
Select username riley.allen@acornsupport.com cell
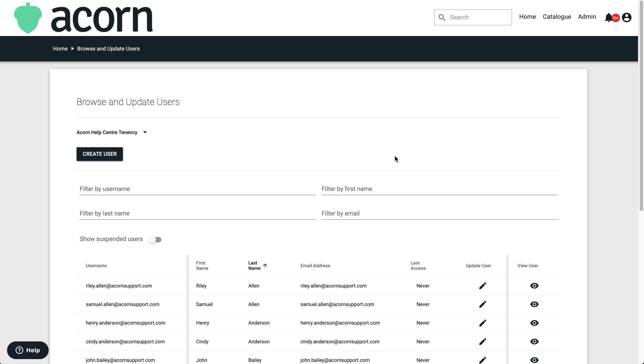(x=119, y=286)
